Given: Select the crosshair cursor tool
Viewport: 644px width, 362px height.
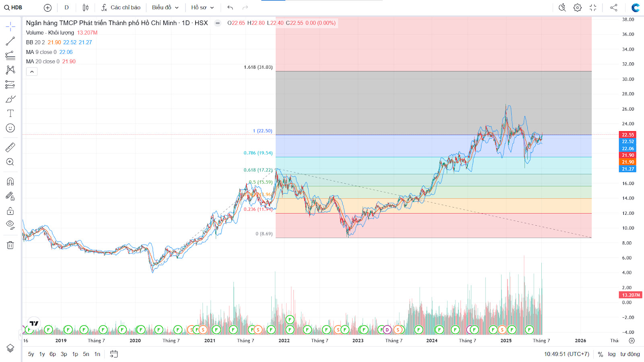Looking at the screenshot, I should (10, 27).
